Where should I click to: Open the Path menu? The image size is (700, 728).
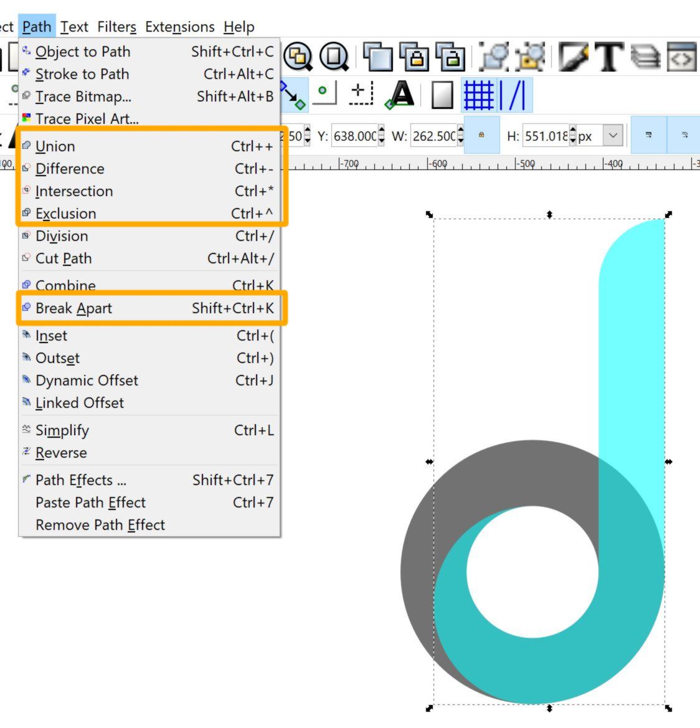coord(37,26)
